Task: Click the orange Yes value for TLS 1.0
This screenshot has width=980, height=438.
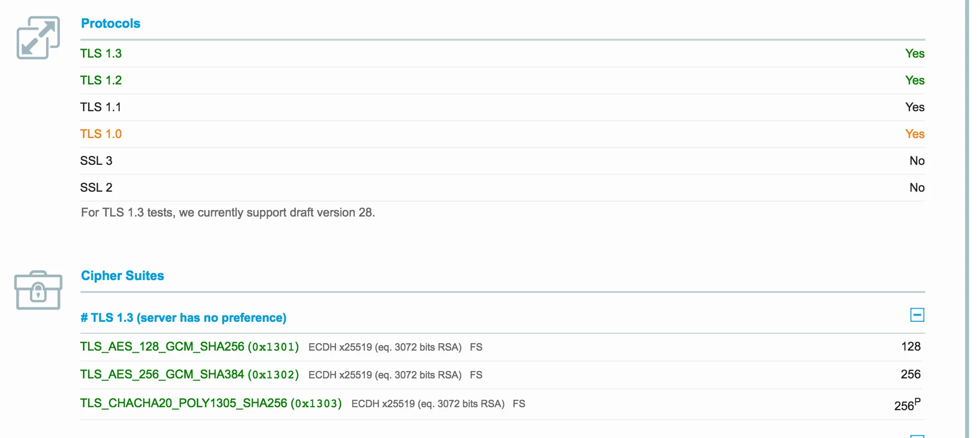Action: coord(914,134)
